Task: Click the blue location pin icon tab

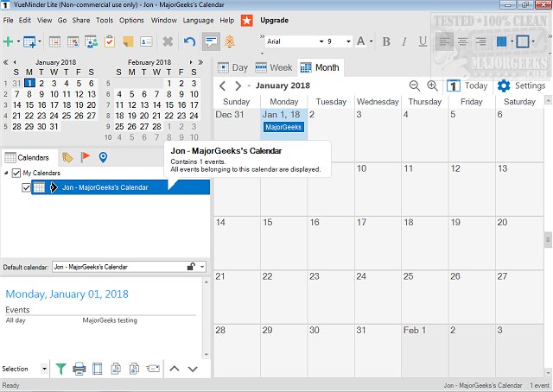Action: (x=103, y=157)
